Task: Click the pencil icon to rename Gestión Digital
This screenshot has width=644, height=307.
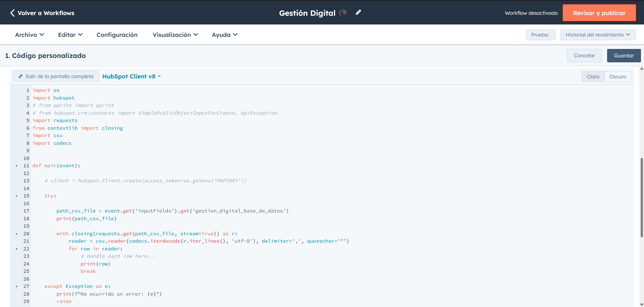Action: [358, 12]
